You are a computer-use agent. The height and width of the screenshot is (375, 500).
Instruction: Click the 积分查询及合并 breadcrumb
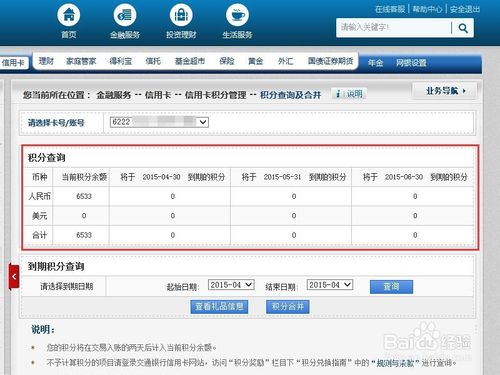[x=290, y=95]
